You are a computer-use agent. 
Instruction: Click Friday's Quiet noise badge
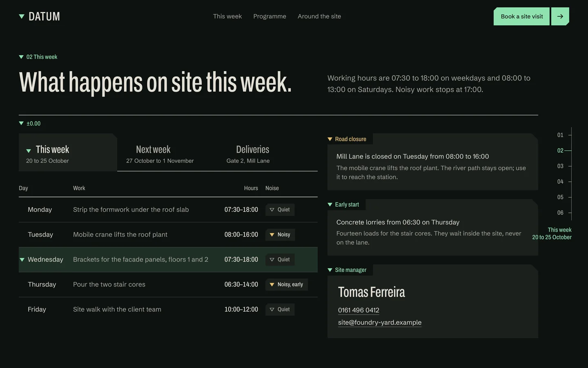click(x=280, y=310)
